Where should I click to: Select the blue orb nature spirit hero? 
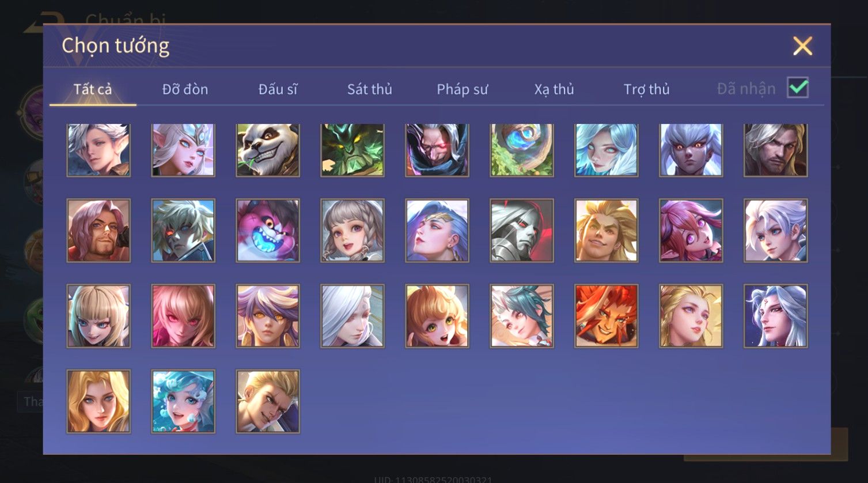coord(522,150)
